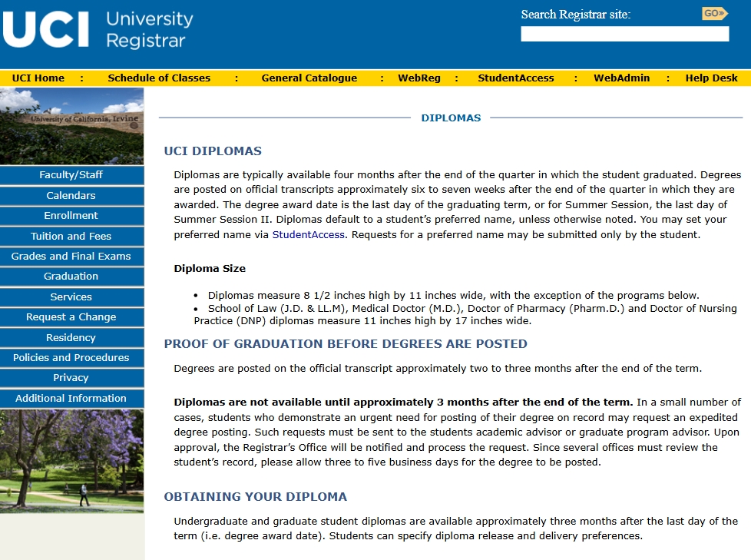Open Schedule of Classes
The width and height of the screenshot is (751, 560).
[x=159, y=78]
